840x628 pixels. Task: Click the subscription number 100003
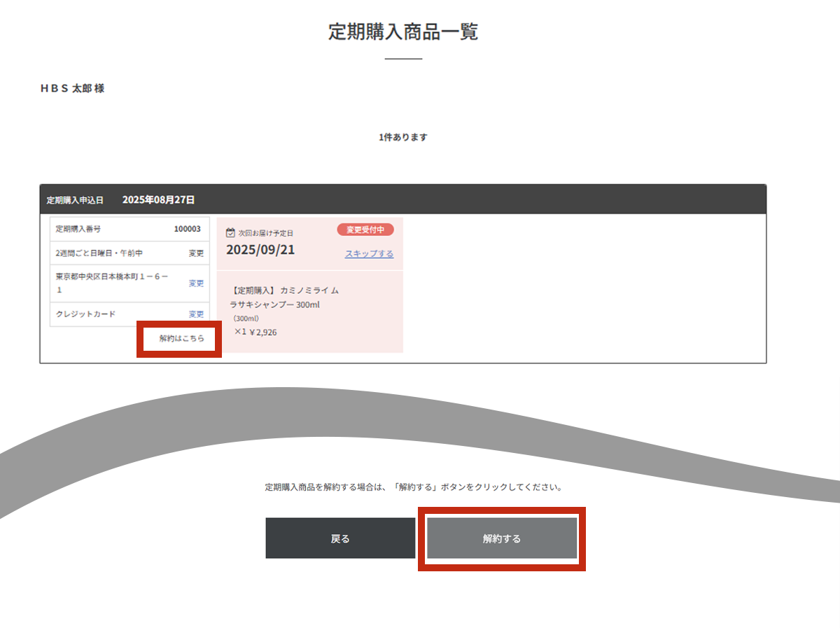[187, 229]
